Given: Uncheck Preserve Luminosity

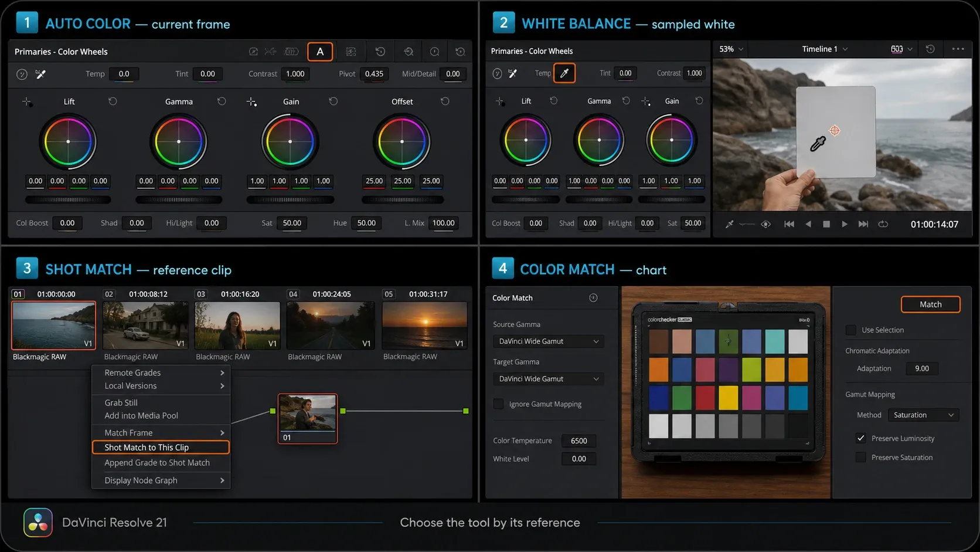Looking at the screenshot, I should [860, 438].
